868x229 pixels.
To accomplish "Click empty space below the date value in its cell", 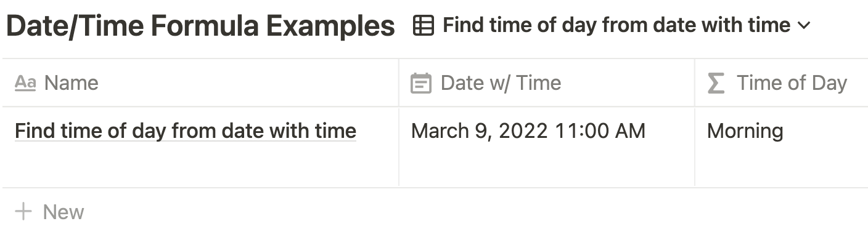I will [x=547, y=165].
